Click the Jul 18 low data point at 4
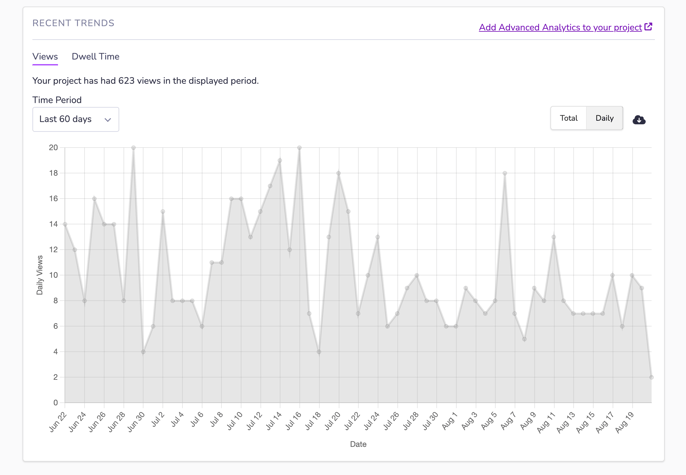 (x=319, y=352)
